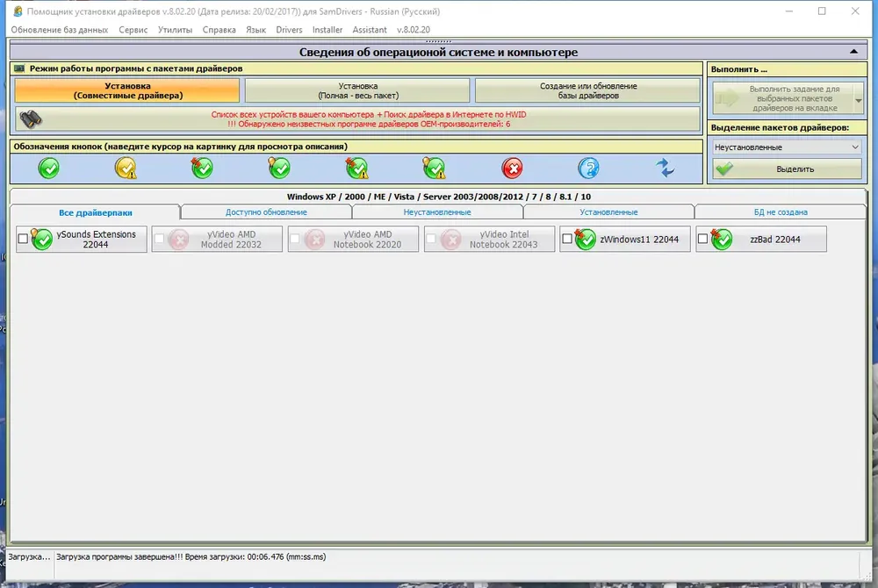Click the disabled yVideo AMD Notebook 22020 checkbox

(x=295, y=239)
